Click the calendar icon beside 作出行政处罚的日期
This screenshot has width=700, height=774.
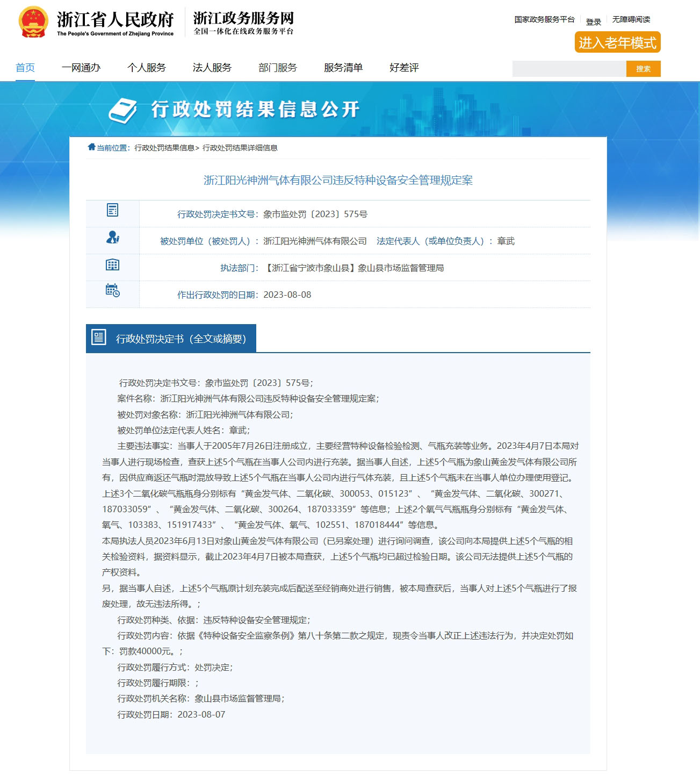[112, 290]
